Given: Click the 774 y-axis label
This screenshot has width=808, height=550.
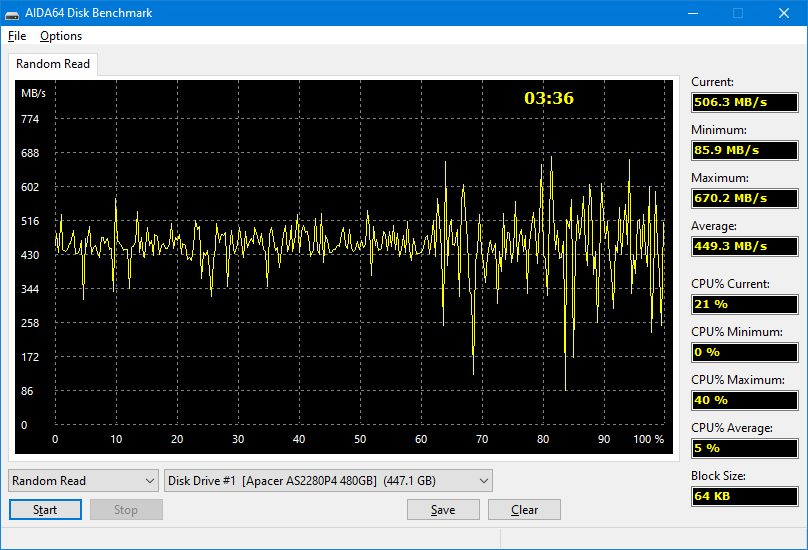Looking at the screenshot, I should coord(30,119).
